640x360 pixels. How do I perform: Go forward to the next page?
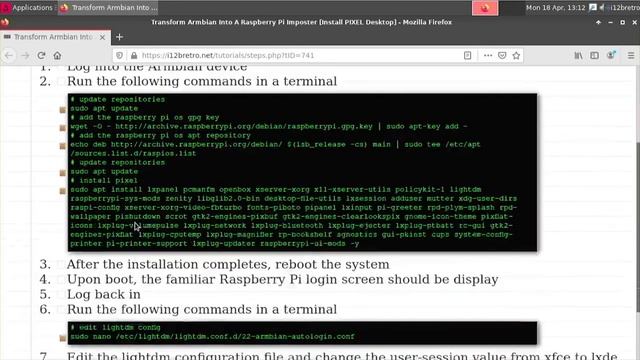(25, 56)
